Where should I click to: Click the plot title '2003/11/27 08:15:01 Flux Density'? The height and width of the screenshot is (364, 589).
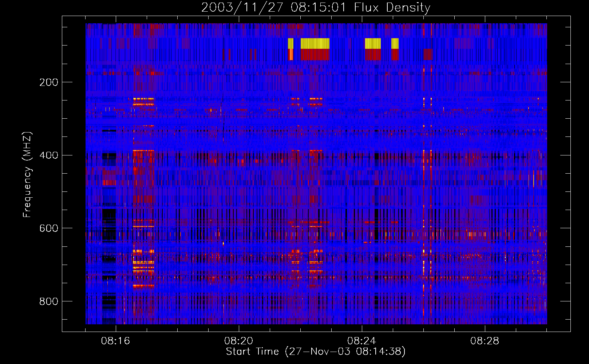click(x=316, y=7)
